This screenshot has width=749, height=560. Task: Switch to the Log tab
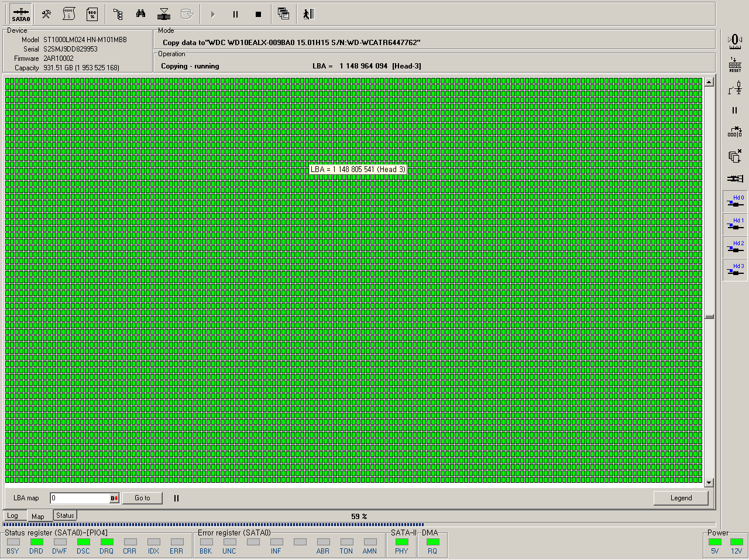[x=12, y=516]
